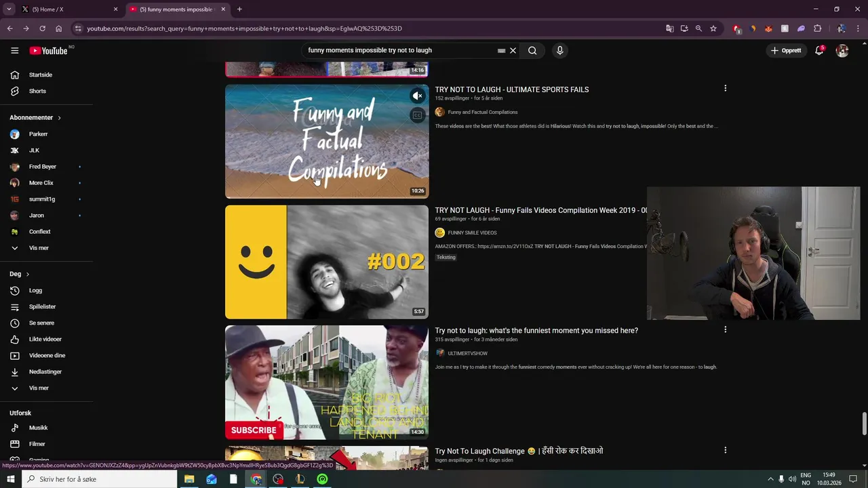Open FUNNY SMILE VIDEOS channel
This screenshot has width=868, height=488.
[472, 232]
